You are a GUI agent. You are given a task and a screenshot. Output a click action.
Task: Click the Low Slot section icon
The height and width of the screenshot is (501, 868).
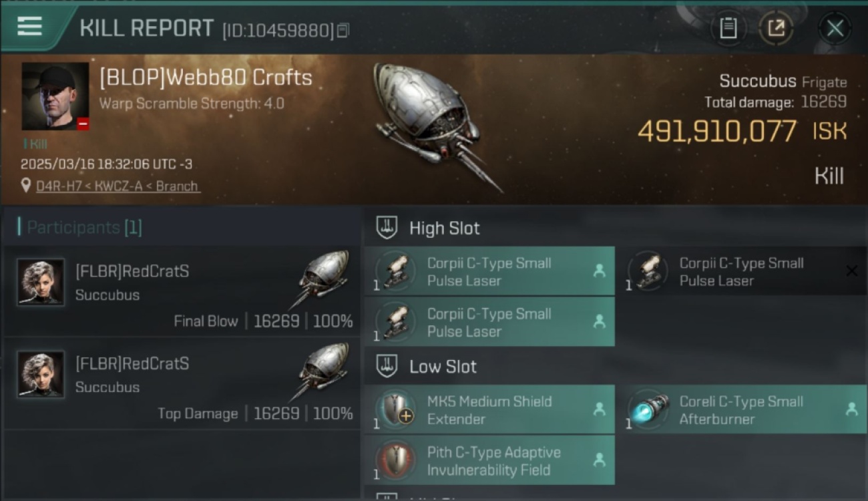(x=387, y=366)
